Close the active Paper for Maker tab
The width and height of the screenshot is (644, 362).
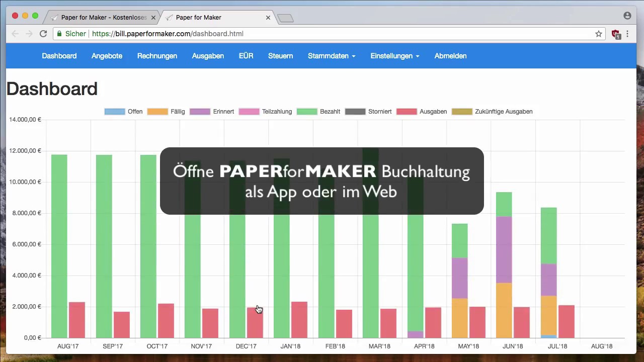point(268,18)
